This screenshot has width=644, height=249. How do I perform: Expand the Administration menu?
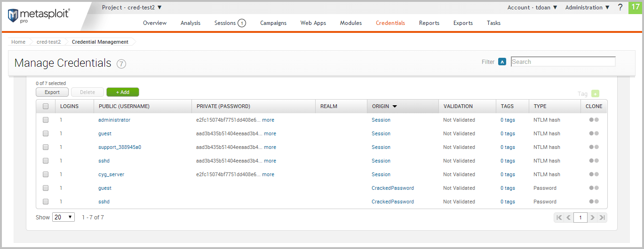[x=587, y=8]
